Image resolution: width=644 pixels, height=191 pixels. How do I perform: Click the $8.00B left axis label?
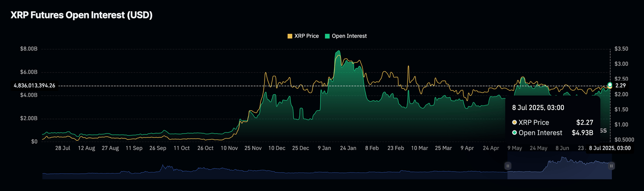(x=29, y=49)
